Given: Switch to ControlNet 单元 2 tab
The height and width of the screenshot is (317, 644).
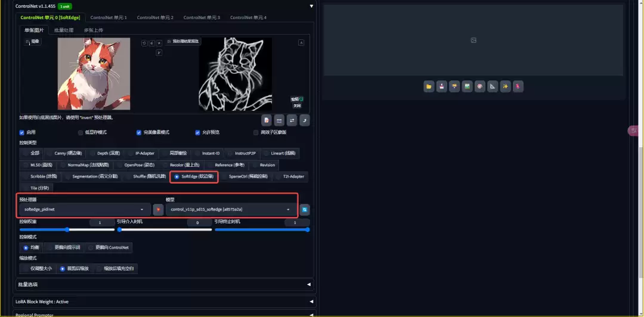Looking at the screenshot, I should coord(155,18).
